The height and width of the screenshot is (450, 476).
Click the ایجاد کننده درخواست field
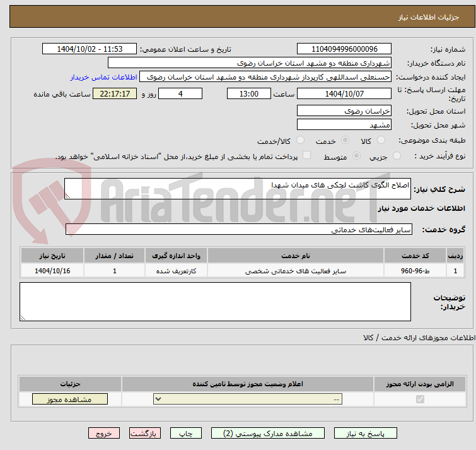[x=265, y=77]
